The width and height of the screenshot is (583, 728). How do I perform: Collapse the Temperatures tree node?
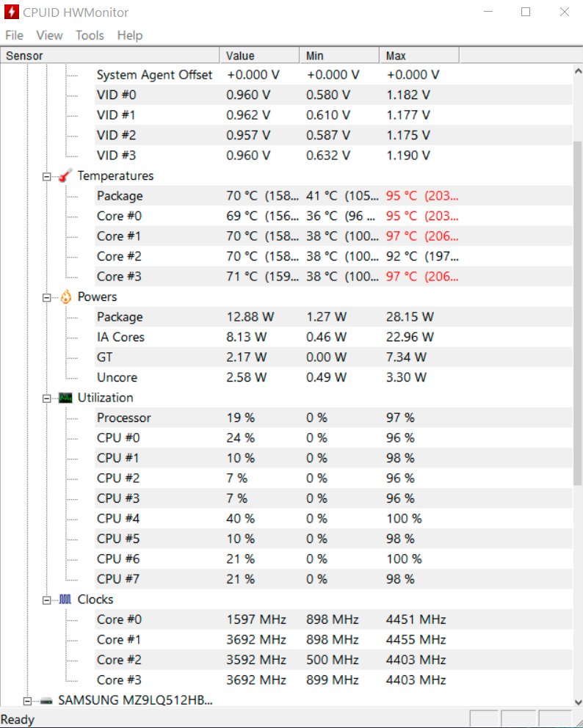[46, 176]
